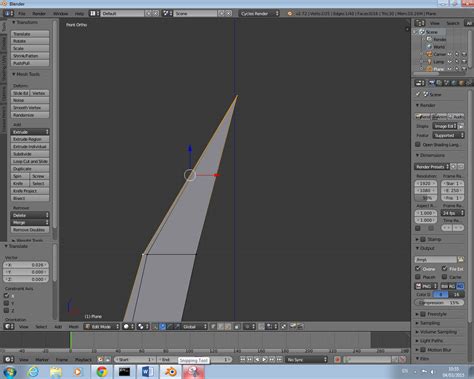Toggle Plane visibility eye in outliner
This screenshot has height=379, width=474.
point(450,69)
